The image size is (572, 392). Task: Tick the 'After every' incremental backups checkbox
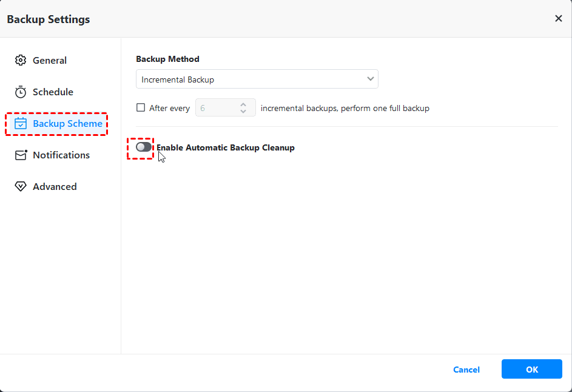coord(141,108)
